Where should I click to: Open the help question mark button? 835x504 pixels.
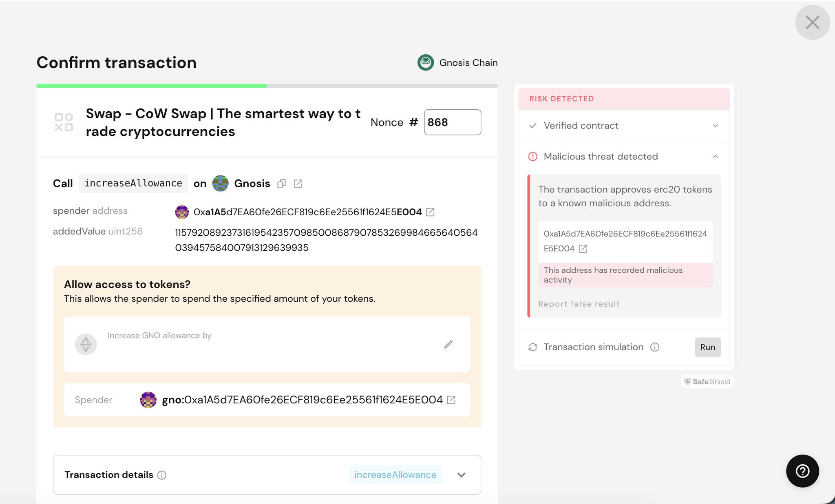(802, 471)
